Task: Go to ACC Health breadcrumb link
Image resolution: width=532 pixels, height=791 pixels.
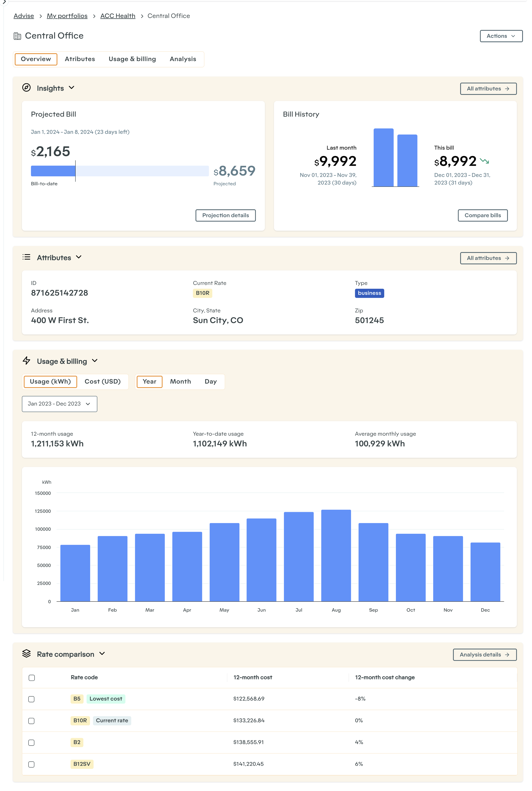Action: (x=118, y=16)
